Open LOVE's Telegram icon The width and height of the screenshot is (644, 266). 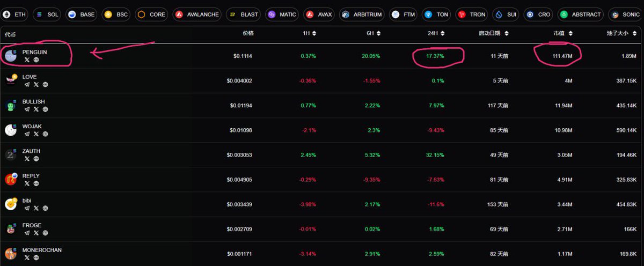point(27,84)
